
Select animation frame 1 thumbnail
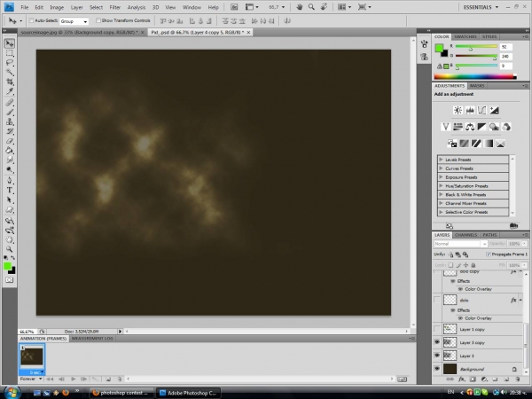32,357
